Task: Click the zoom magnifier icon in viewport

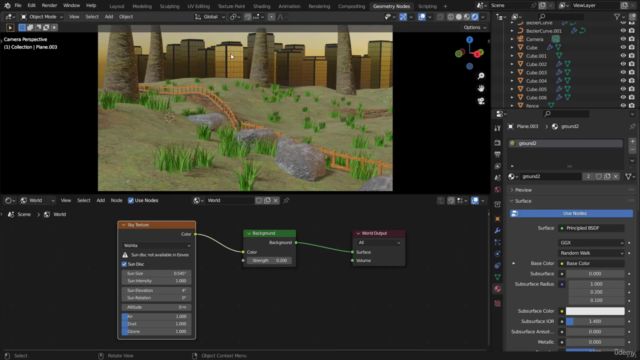Action: click(x=481, y=76)
